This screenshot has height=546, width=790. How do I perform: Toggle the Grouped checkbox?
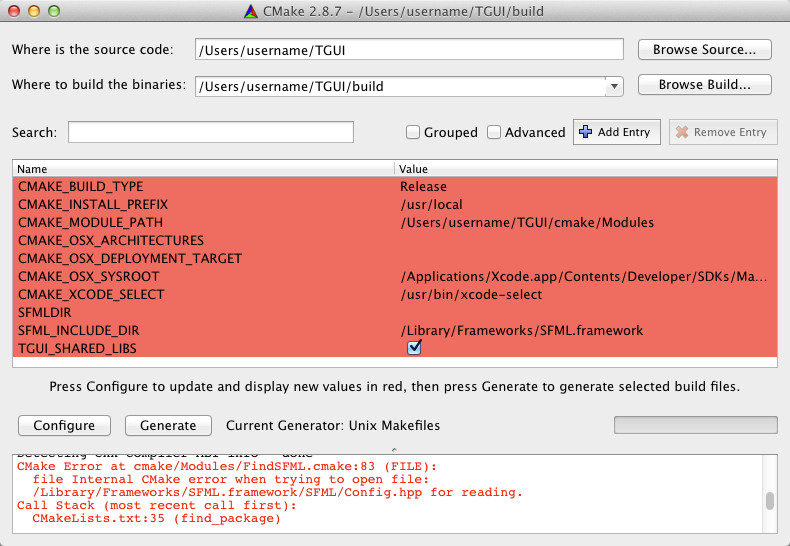(x=413, y=132)
